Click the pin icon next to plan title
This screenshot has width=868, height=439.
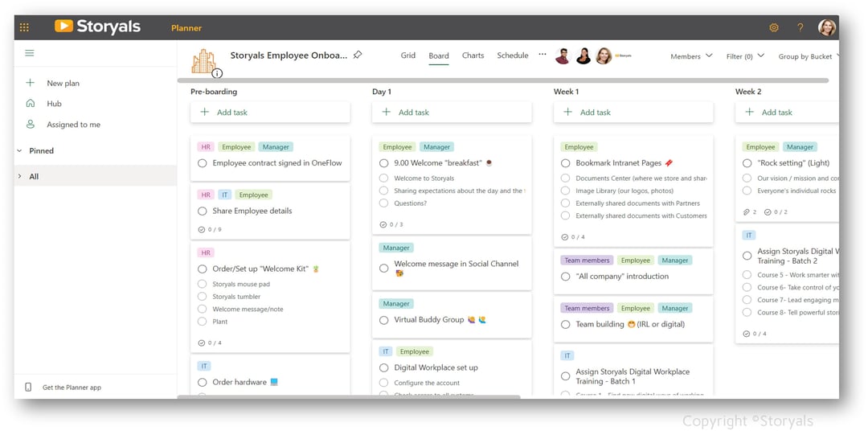pos(358,55)
